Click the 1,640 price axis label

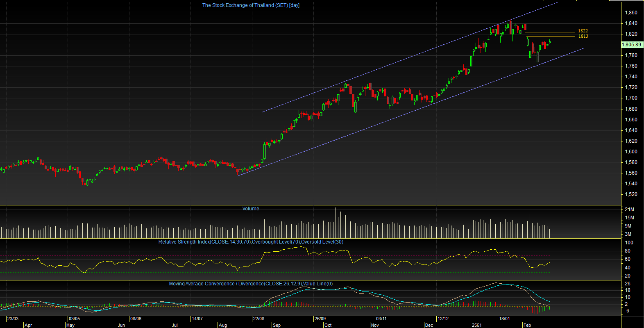pyautogui.click(x=631, y=130)
